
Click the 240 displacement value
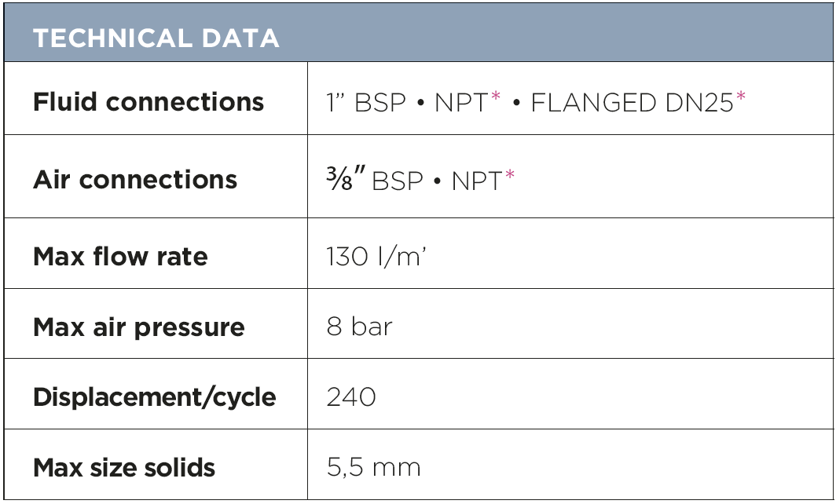351,397
